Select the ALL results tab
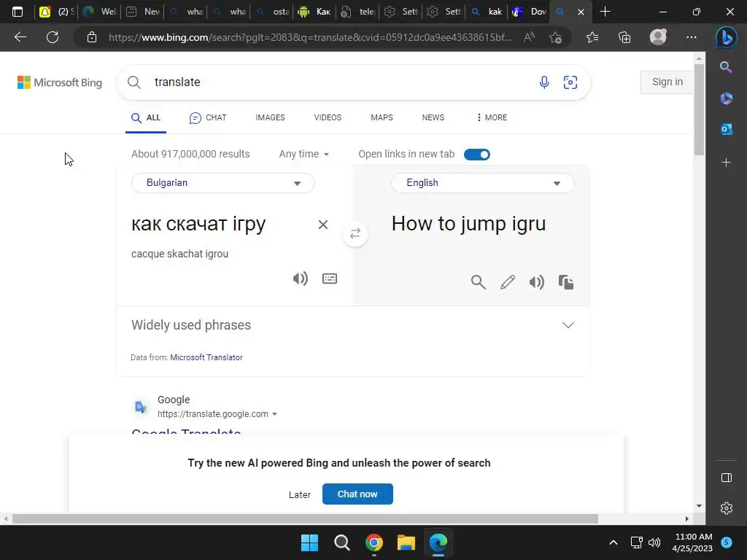This screenshot has width=747, height=560. [146, 117]
